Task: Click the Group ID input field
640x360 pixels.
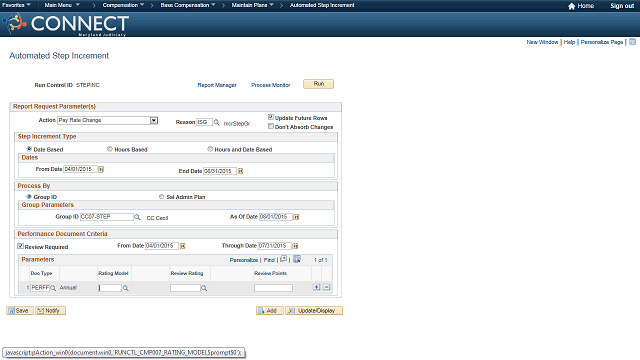Action: tap(107, 217)
